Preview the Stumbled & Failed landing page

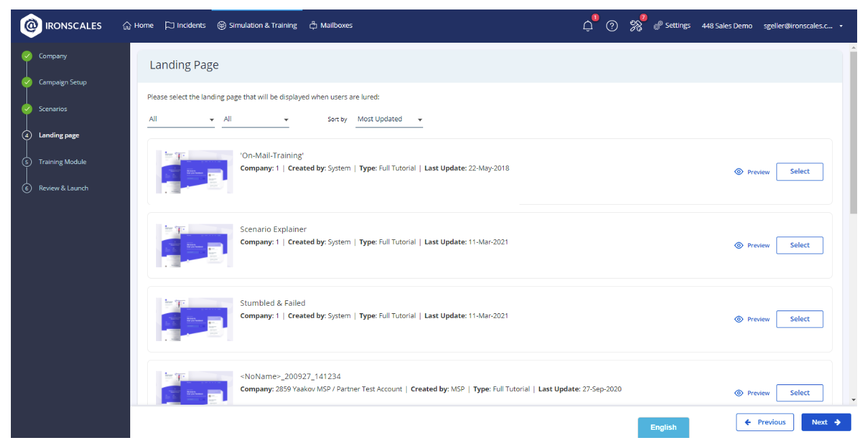(x=752, y=319)
